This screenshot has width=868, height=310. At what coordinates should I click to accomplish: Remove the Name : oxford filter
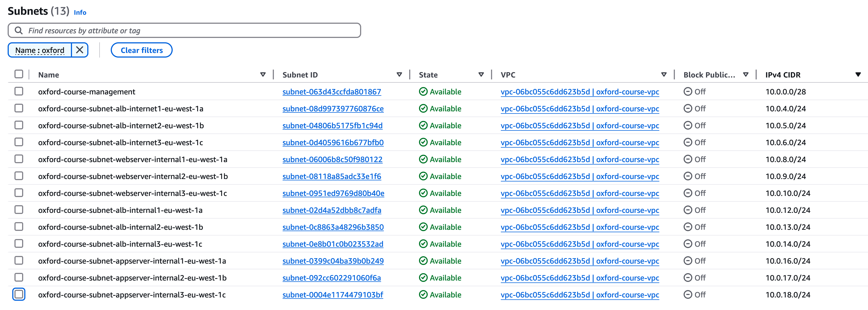80,50
